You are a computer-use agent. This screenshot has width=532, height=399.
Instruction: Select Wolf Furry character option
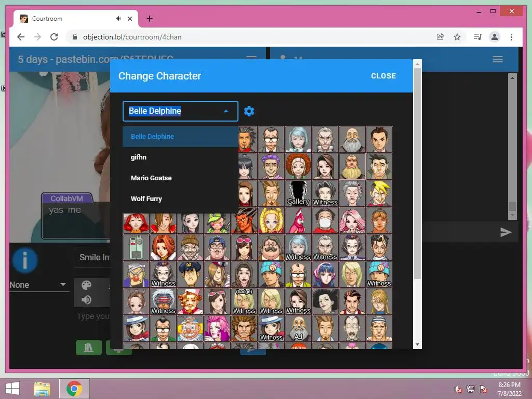coord(180,198)
